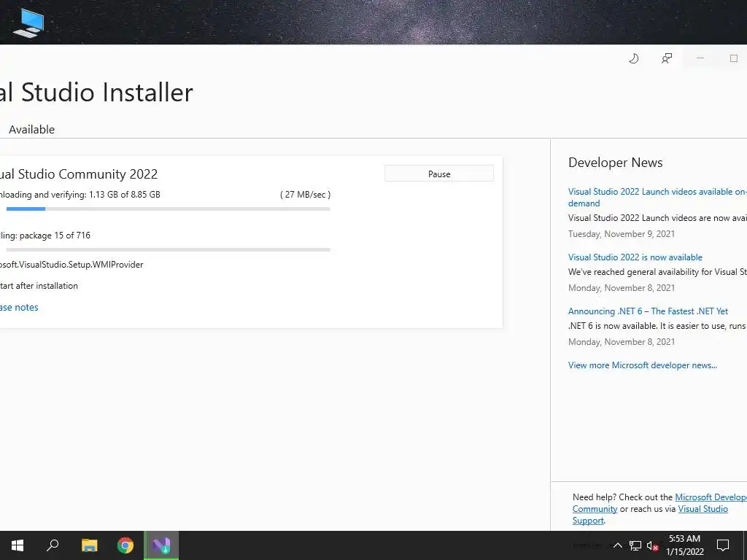747x560 pixels.
Task: Open 'Visual Studio 2022 is now available' link
Action: 635,257
